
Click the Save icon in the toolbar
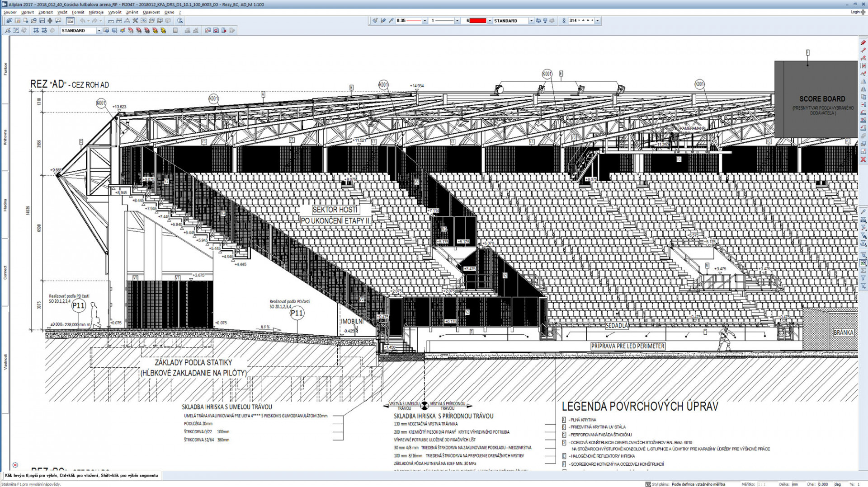point(42,21)
